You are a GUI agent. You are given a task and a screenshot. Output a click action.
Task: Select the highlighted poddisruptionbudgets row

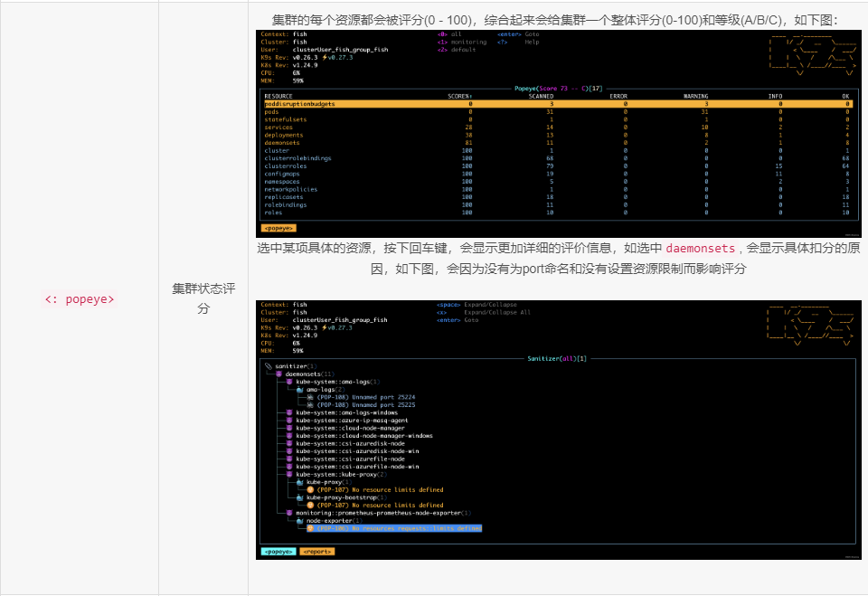click(x=558, y=104)
